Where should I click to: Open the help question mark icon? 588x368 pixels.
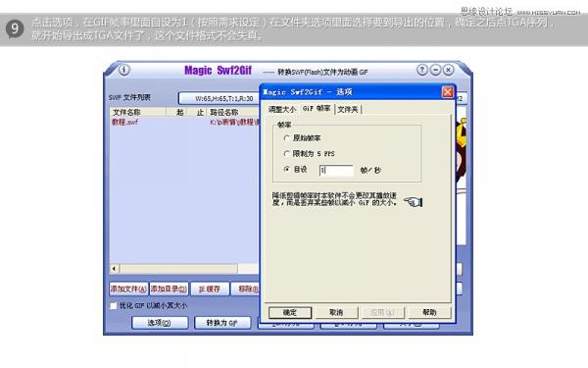point(421,70)
